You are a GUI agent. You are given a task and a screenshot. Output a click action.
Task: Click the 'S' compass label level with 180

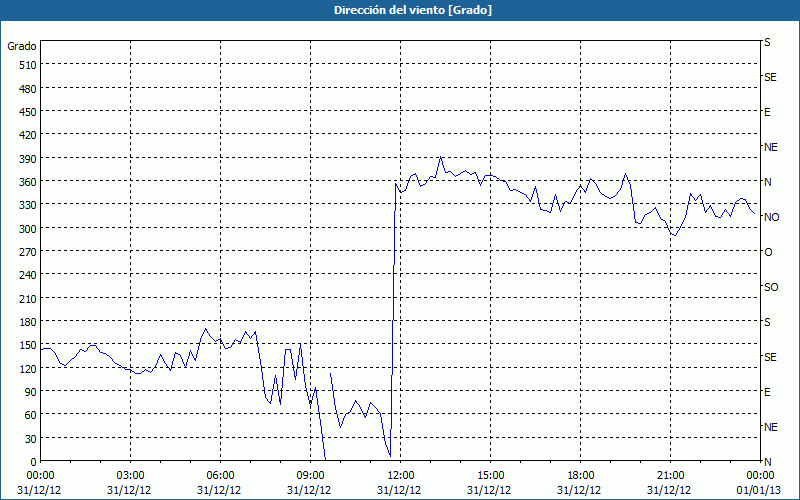pos(767,322)
